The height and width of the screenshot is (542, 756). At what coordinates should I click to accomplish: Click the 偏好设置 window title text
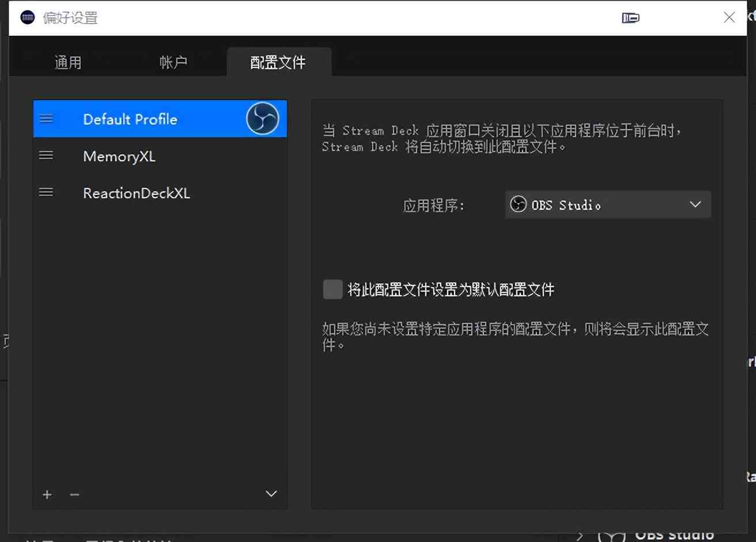pyautogui.click(x=70, y=18)
